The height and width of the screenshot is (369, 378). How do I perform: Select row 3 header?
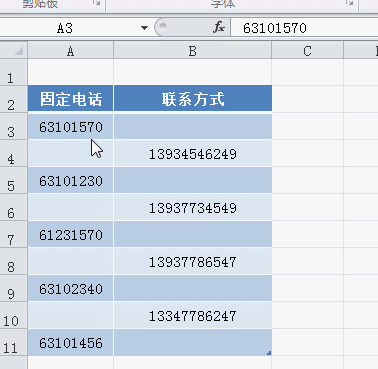coord(13,126)
